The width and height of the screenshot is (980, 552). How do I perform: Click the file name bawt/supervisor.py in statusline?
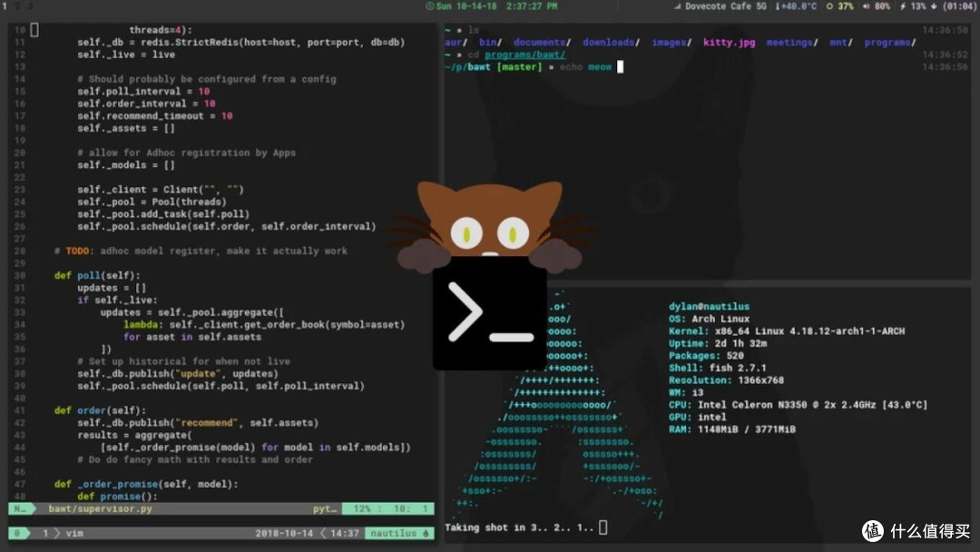click(x=101, y=508)
